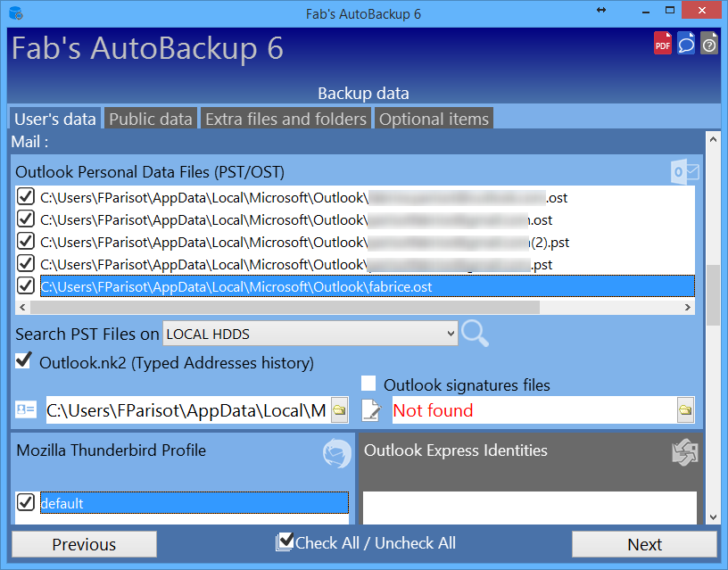The width and height of the screenshot is (728, 570).
Task: Click the Previous button
Action: [x=84, y=544]
